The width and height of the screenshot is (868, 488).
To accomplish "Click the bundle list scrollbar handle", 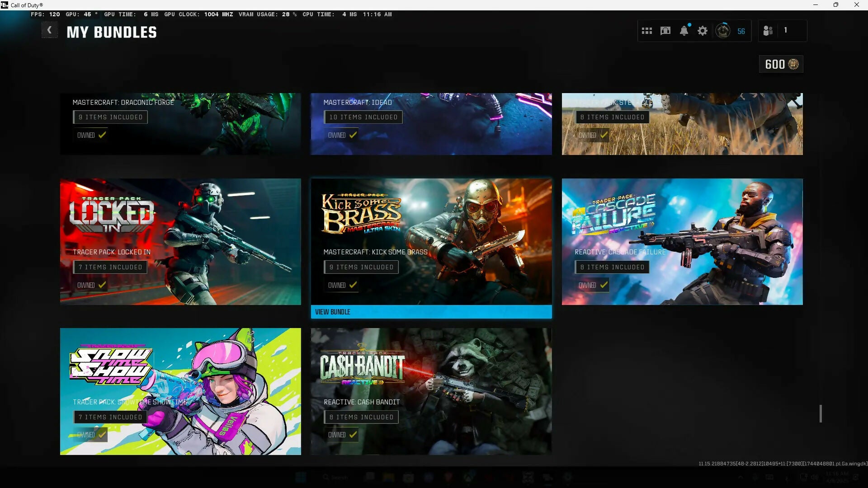I will (821, 413).
